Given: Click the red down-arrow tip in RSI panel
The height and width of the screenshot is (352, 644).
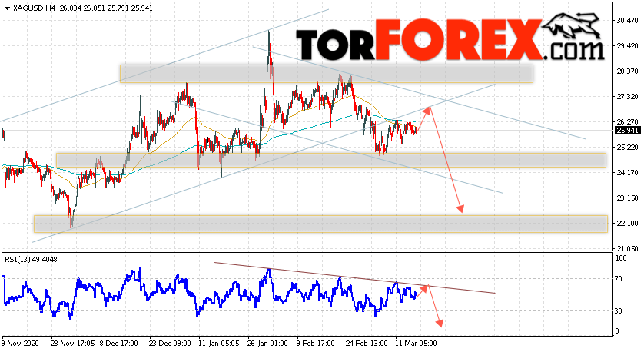Looking at the screenshot, I should 440,325.
